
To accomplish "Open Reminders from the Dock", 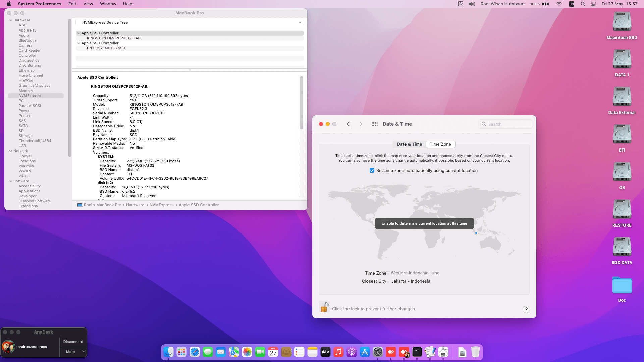I will point(299,352).
